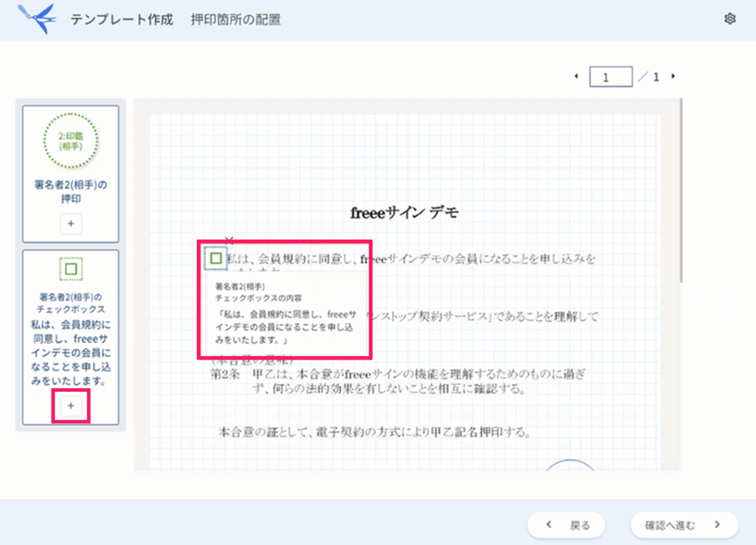Click the 戻る back button
The image size is (756, 545).
tap(566, 525)
